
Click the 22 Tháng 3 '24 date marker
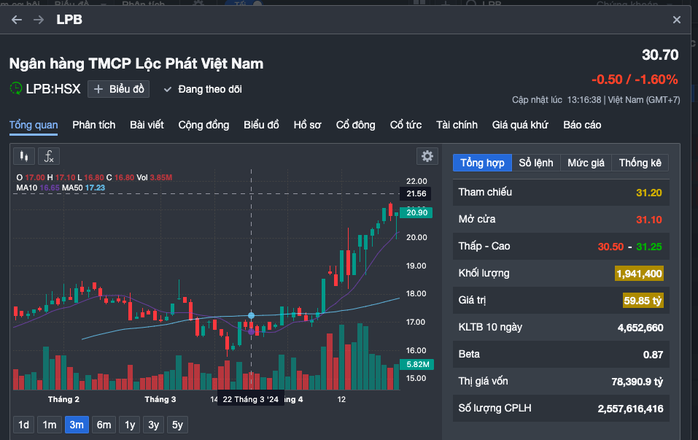point(251,399)
